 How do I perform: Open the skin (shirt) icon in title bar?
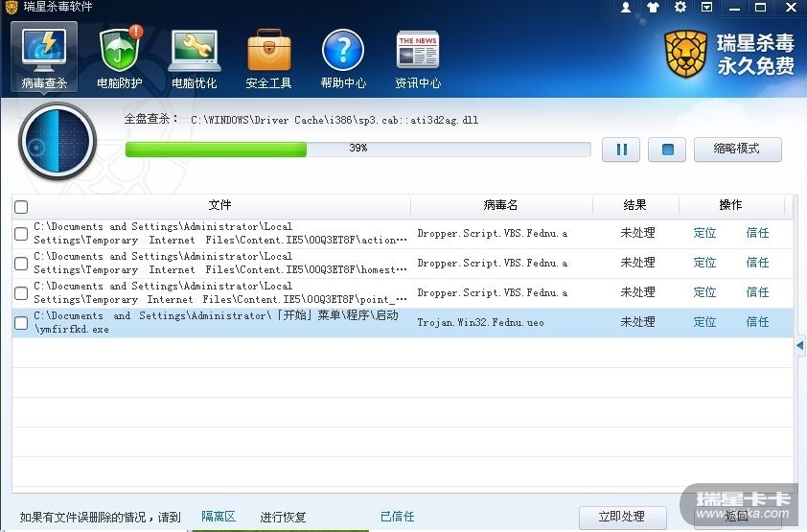(653, 8)
